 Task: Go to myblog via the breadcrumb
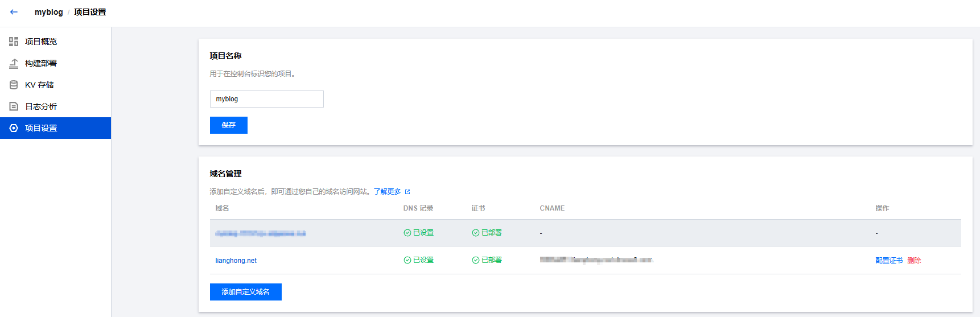coord(48,12)
